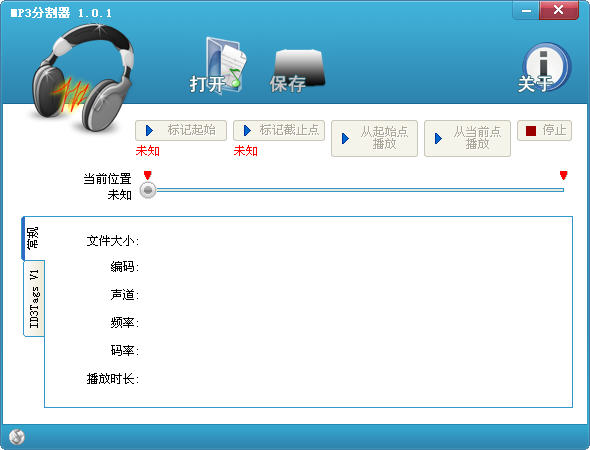Stop playback with 停止 button
The height and width of the screenshot is (450, 590).
pyautogui.click(x=544, y=131)
